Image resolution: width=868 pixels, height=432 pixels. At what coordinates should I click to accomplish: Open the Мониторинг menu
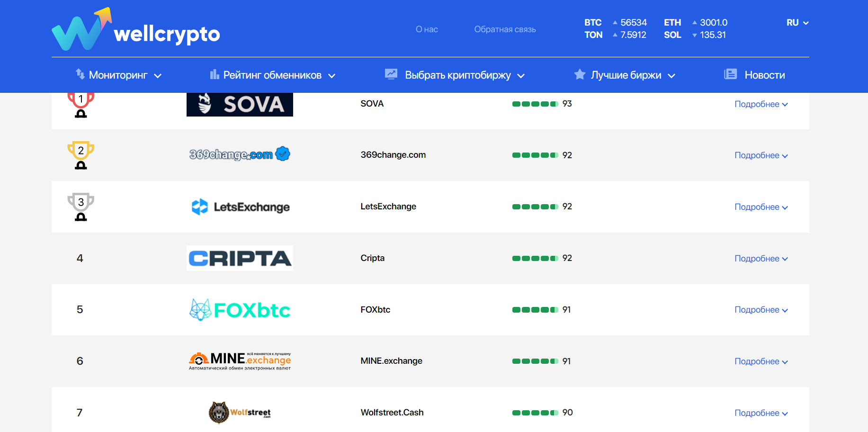[x=118, y=75]
